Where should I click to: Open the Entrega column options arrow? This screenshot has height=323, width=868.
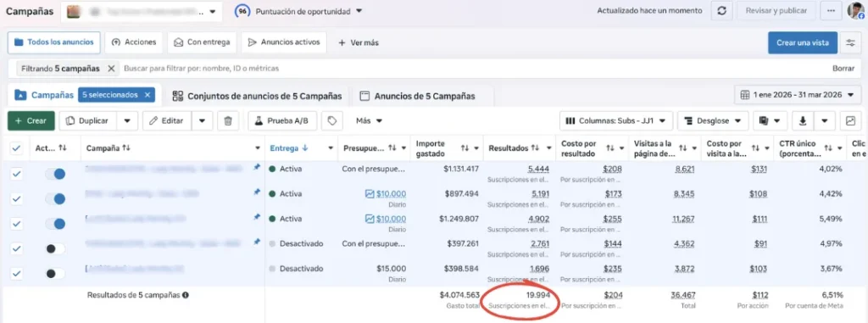331,148
